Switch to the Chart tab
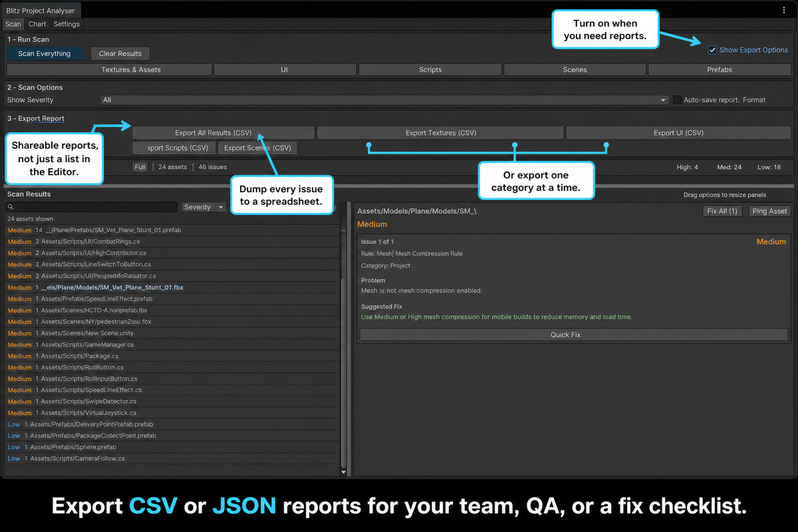798x532 pixels. (37, 24)
